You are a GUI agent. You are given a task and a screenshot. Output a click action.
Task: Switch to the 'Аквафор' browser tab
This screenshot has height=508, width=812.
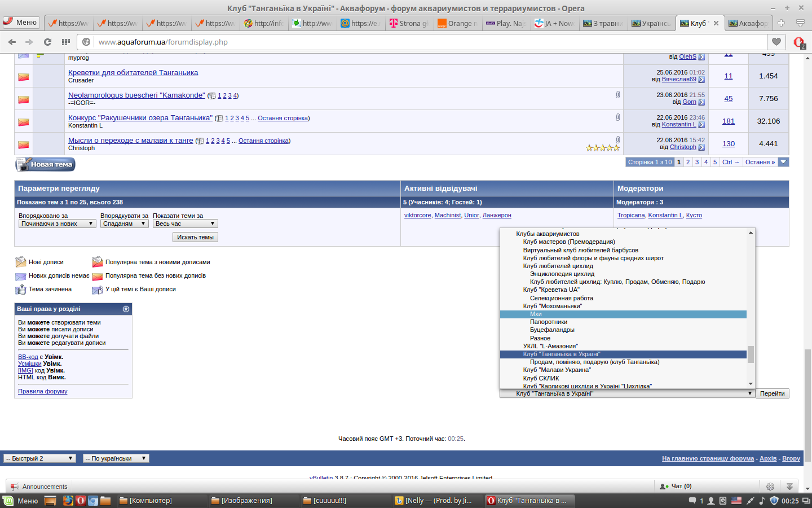[748, 23]
